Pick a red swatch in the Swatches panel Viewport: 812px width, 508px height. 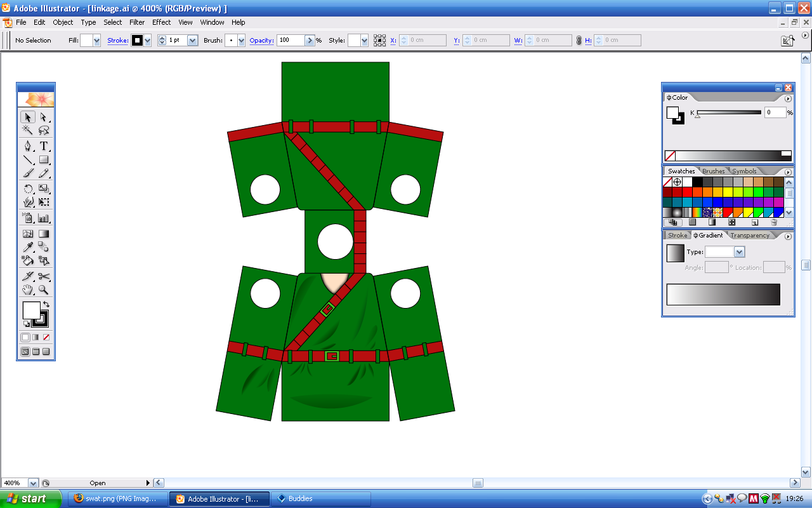[687, 192]
